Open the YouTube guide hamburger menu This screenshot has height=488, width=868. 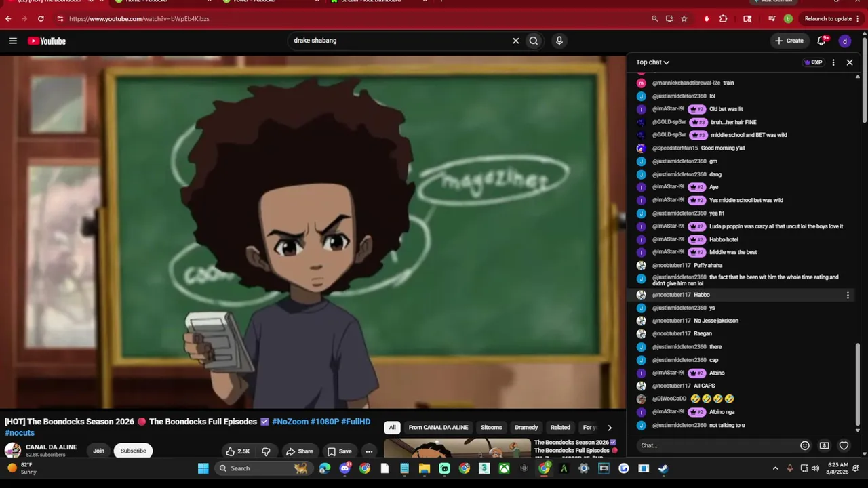coord(13,41)
